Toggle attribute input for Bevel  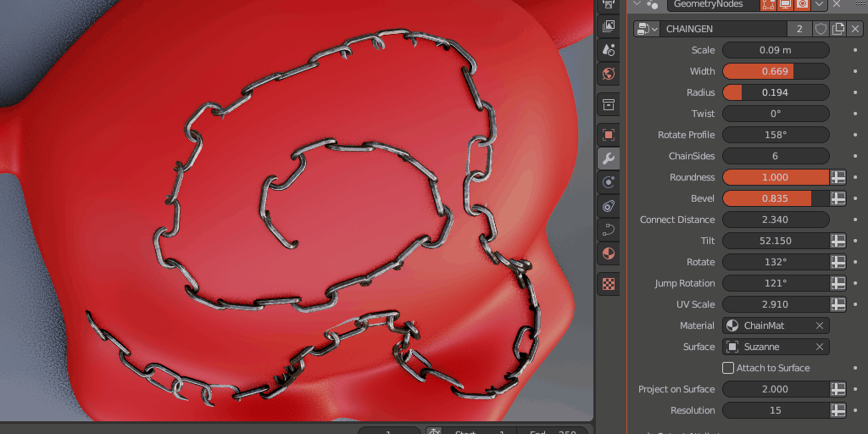[838, 198]
